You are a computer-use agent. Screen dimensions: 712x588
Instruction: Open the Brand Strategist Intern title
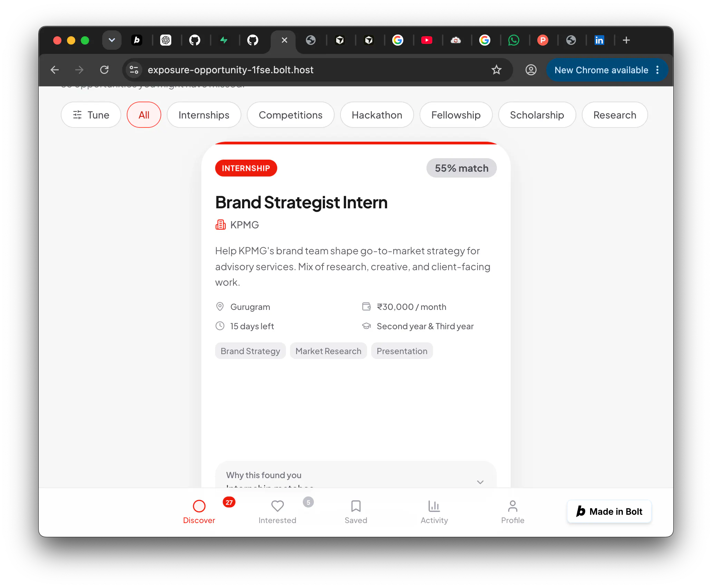click(x=301, y=202)
